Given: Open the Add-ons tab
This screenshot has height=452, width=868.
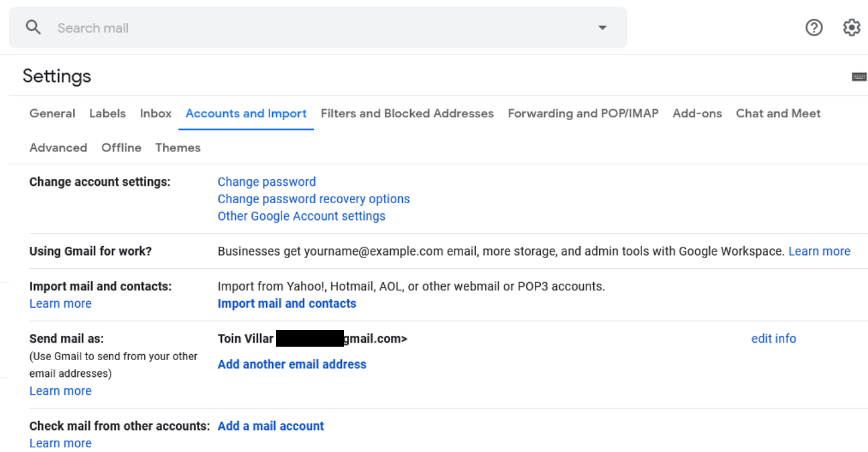Looking at the screenshot, I should [697, 113].
